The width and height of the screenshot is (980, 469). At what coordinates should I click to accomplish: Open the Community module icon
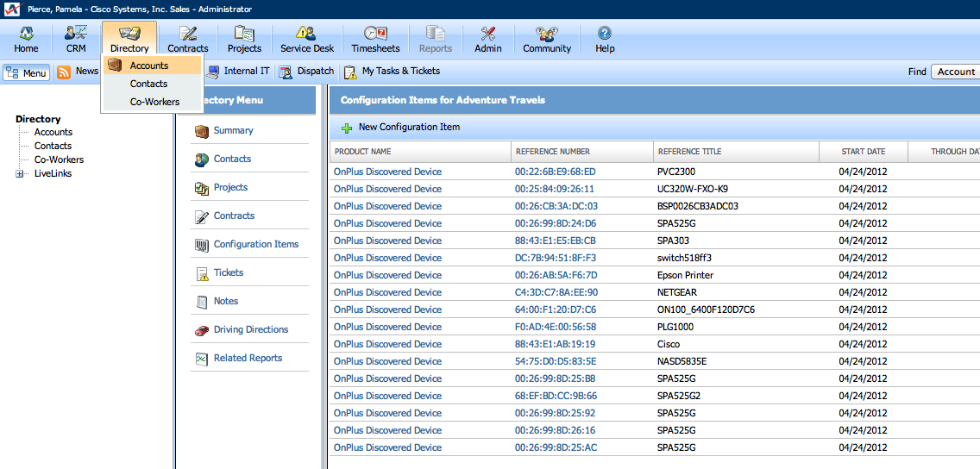point(547,34)
